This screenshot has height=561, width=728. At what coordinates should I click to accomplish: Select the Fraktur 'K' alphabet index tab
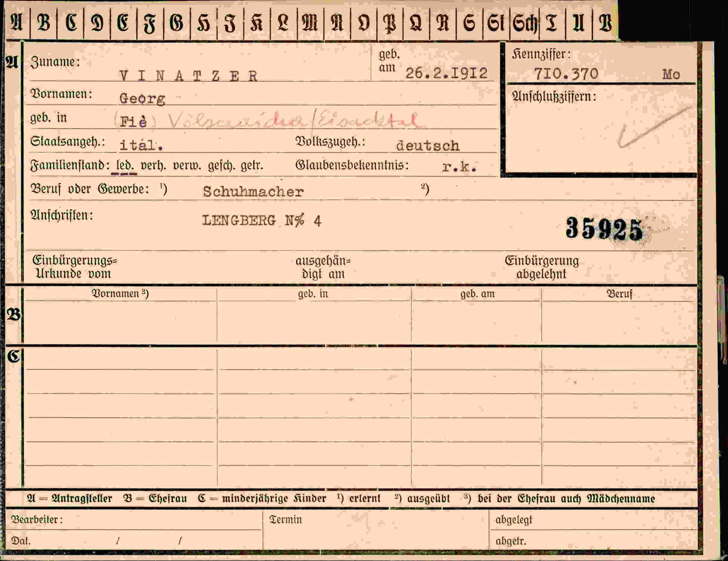click(x=257, y=23)
